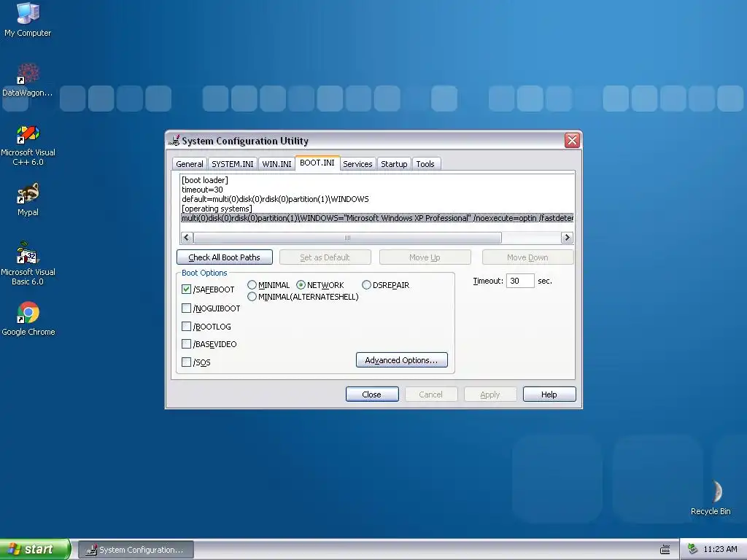
Task: Click the Apply button
Action: pos(490,394)
